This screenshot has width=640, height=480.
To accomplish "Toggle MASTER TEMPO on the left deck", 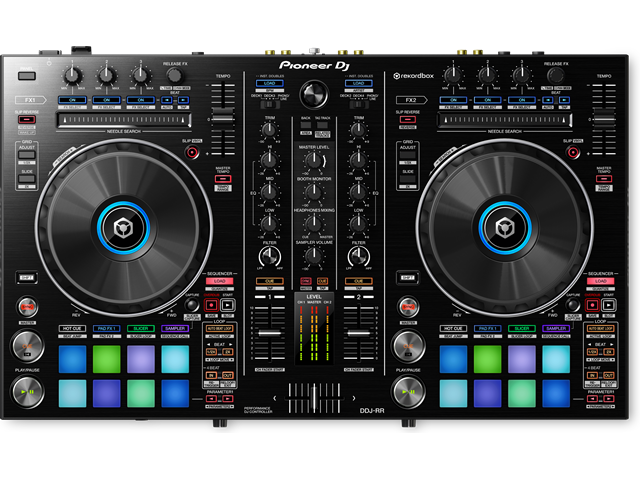I will point(222,178).
